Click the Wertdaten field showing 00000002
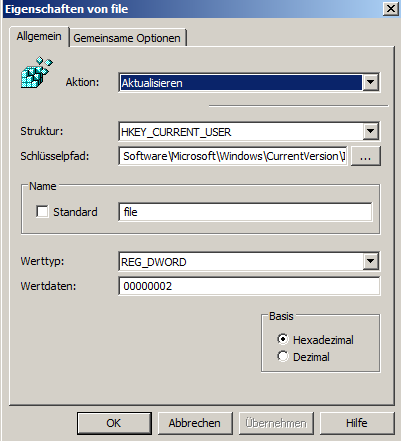401x441 pixels. tap(249, 286)
